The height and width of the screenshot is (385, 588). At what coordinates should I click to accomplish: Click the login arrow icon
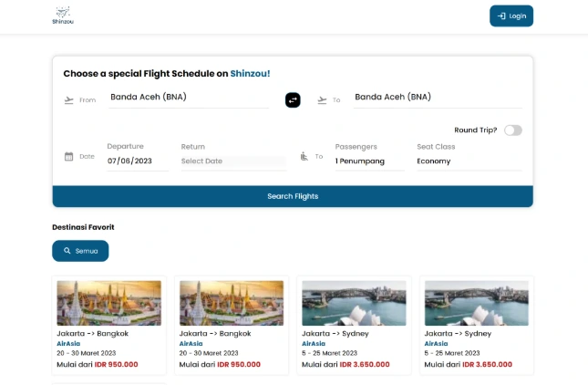coord(501,16)
